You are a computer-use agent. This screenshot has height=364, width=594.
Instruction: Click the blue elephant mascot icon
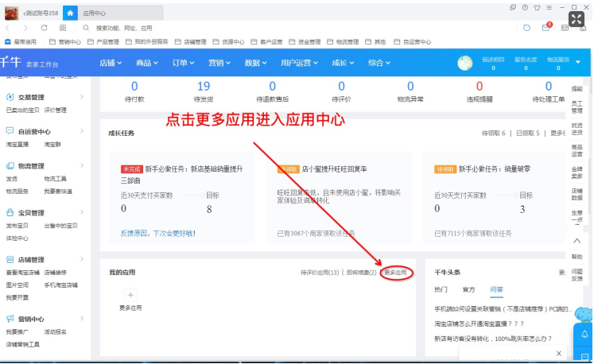pos(584,315)
